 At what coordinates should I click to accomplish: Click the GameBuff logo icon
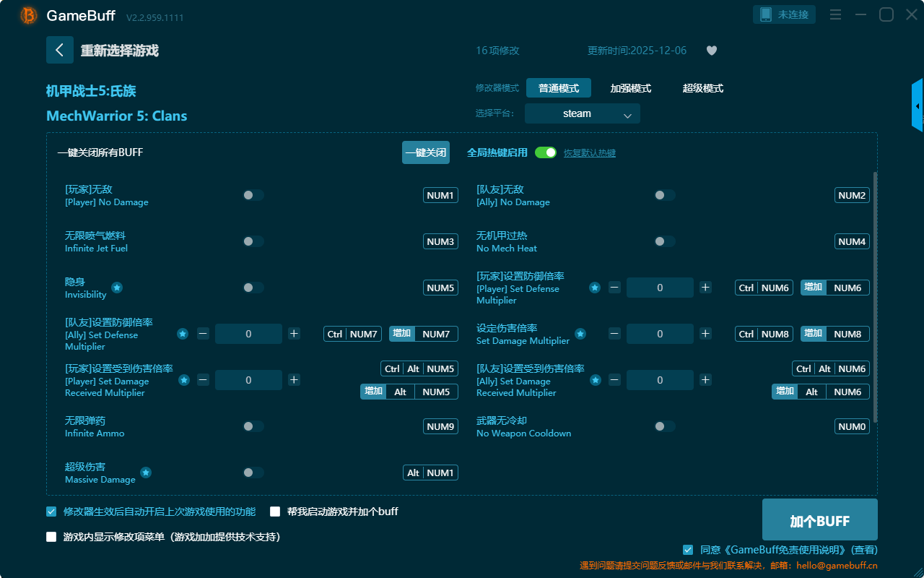29,15
